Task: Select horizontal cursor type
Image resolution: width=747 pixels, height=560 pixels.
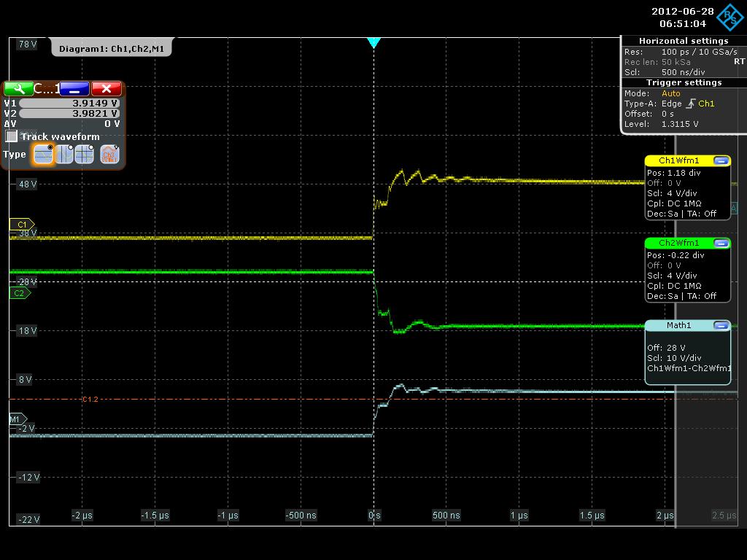Action: point(44,154)
